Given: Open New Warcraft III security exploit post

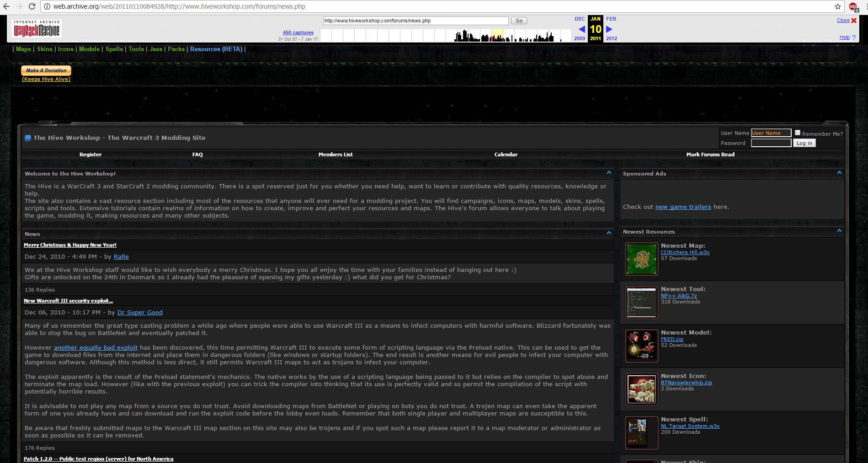Looking at the screenshot, I should [68, 301].
